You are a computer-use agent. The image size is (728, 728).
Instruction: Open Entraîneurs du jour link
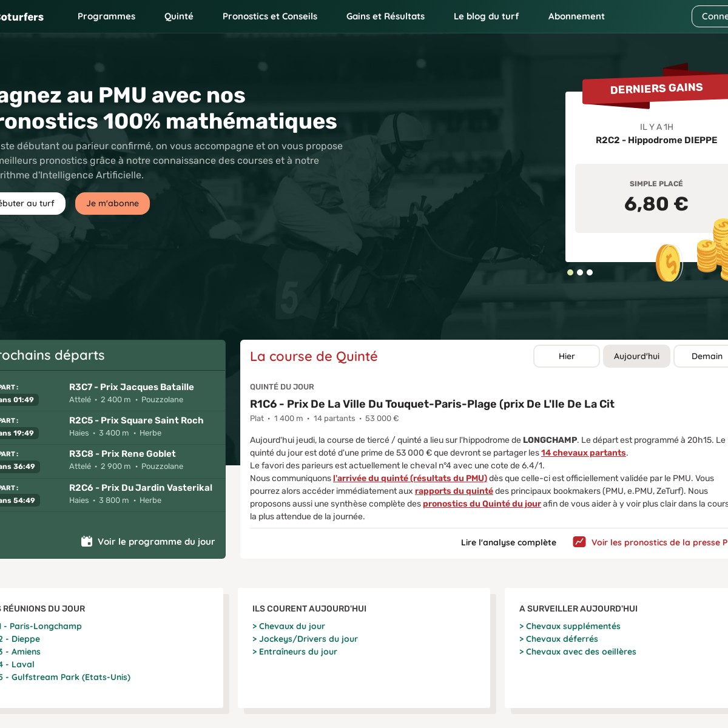[x=295, y=652]
